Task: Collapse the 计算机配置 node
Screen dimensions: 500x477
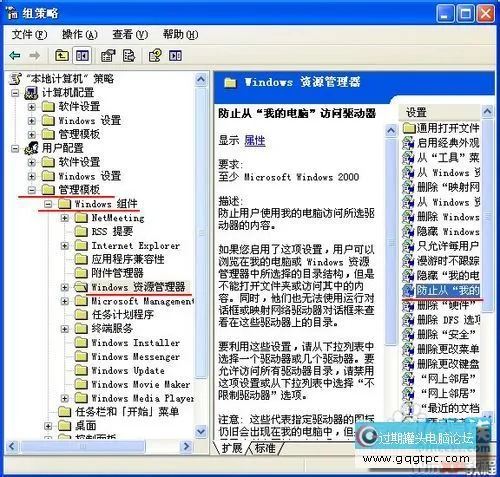Action: 15,93
